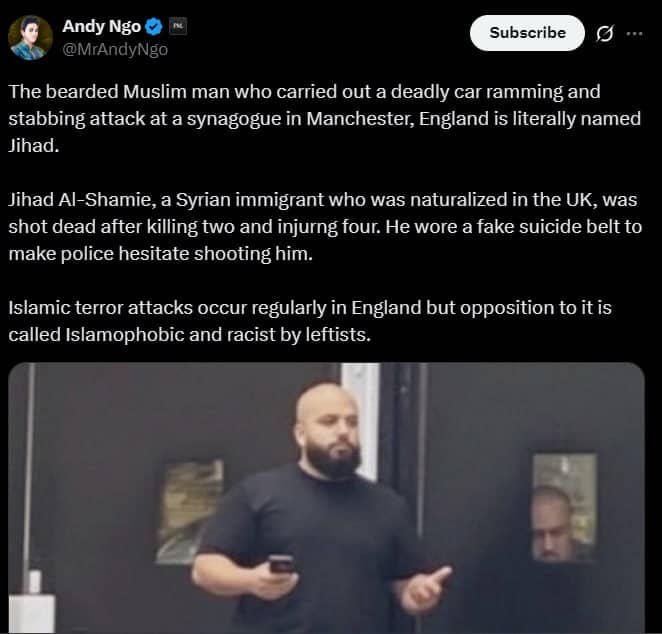Open the poster's profile avatar
The height and width of the screenshot is (634, 662).
point(30,38)
